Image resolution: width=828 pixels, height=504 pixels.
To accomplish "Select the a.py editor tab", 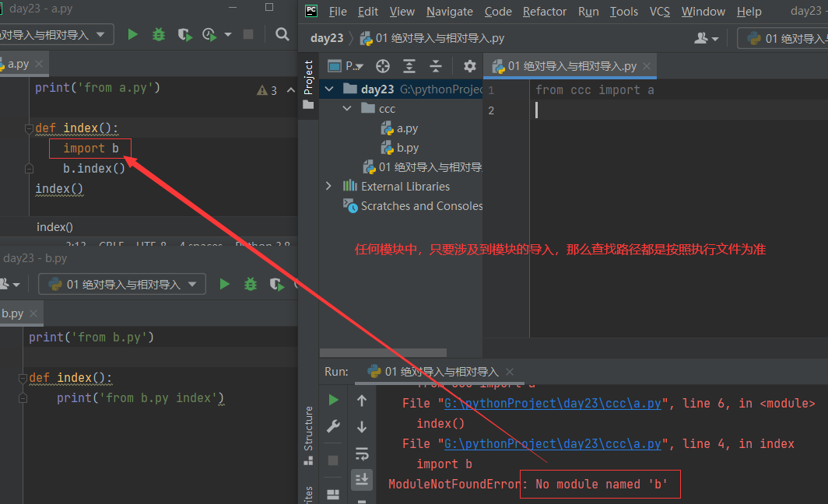I will click(x=18, y=64).
